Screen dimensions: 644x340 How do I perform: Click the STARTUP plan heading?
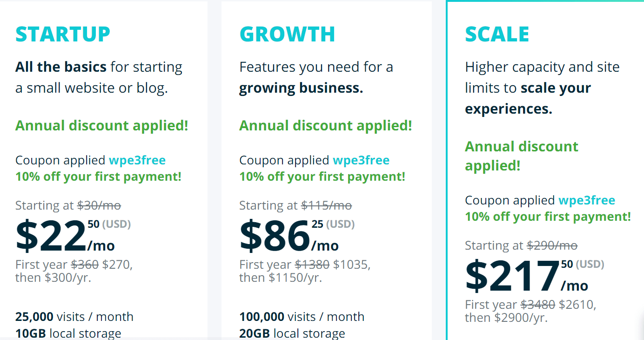[x=63, y=34]
